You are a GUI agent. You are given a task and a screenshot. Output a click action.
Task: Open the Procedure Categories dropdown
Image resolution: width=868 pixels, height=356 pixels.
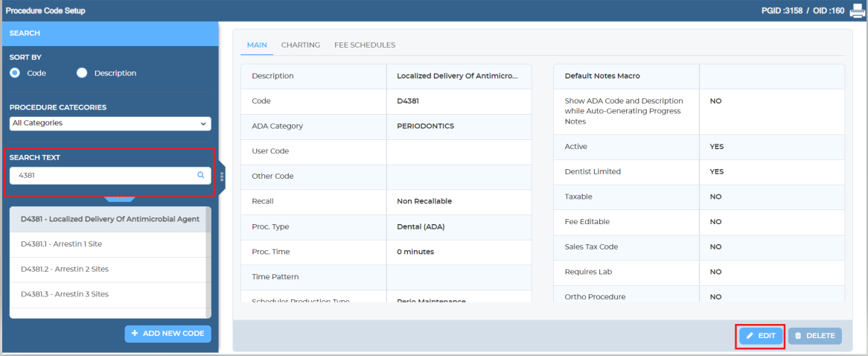[110, 123]
